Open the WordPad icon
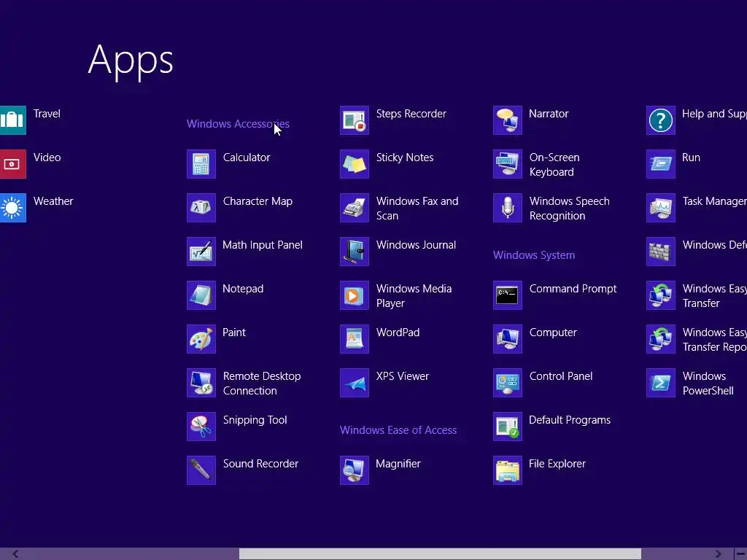 [355, 339]
